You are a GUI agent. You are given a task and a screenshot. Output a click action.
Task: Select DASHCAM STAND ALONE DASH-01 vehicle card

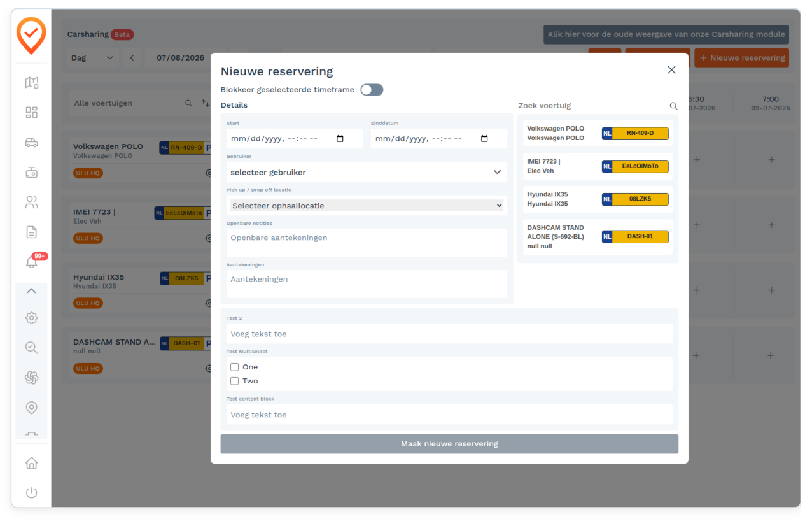coord(598,237)
